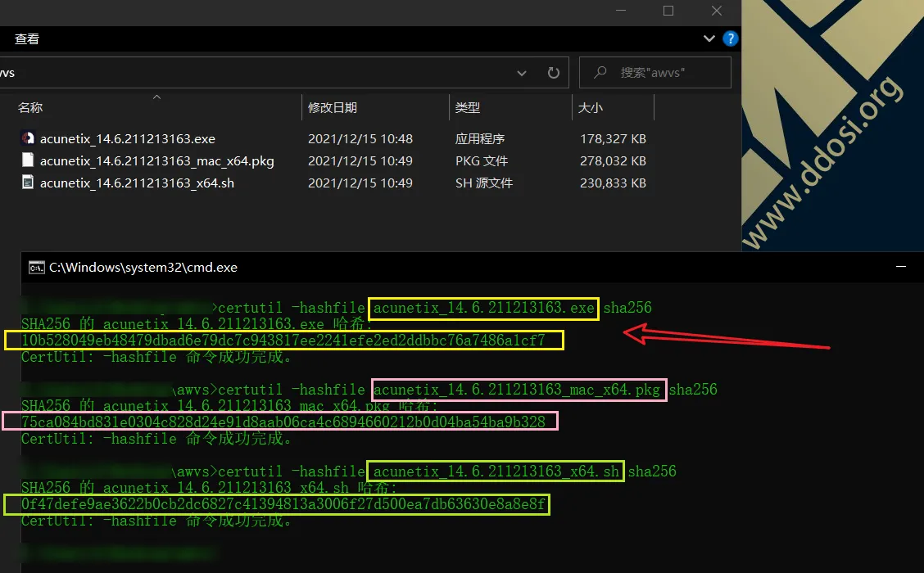Expand the ribbon with the chevron

(709, 38)
